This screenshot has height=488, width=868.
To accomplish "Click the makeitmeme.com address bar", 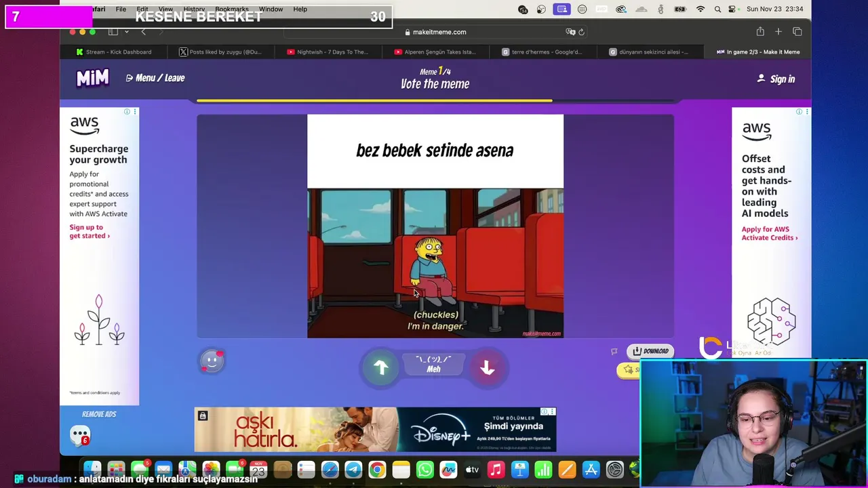I will click(x=435, y=32).
